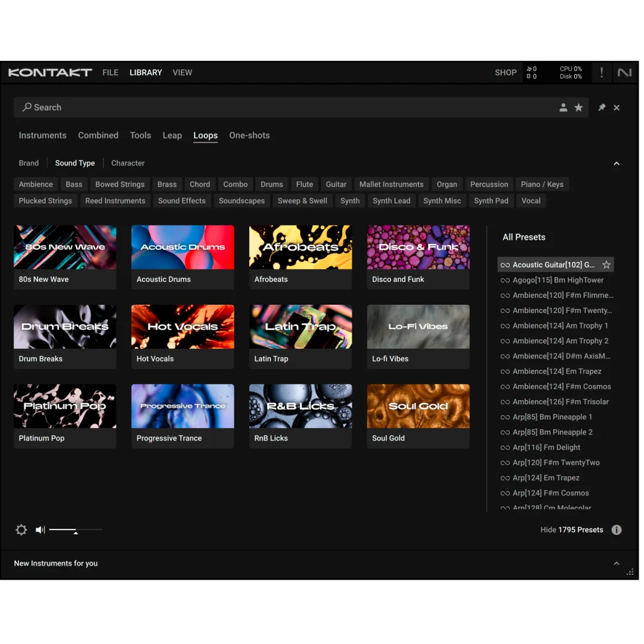Toggle the Drums sound type filter
Image resolution: width=644 pixels, height=644 pixels.
271,184
